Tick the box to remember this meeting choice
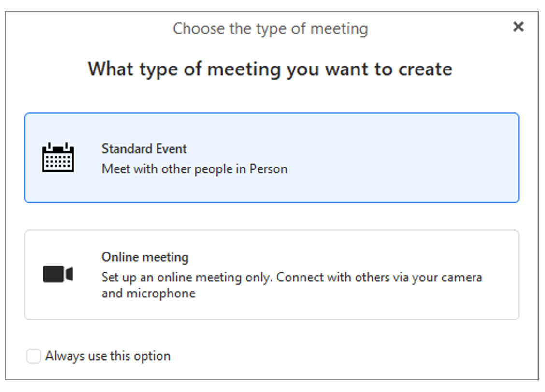 pos(33,356)
